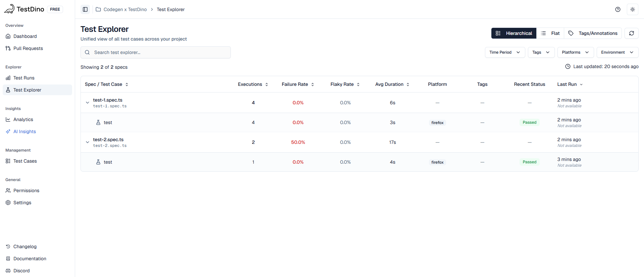Viewport: 644px width, 277px height.
Task: Open AI Insights in sidebar
Action: [24, 131]
